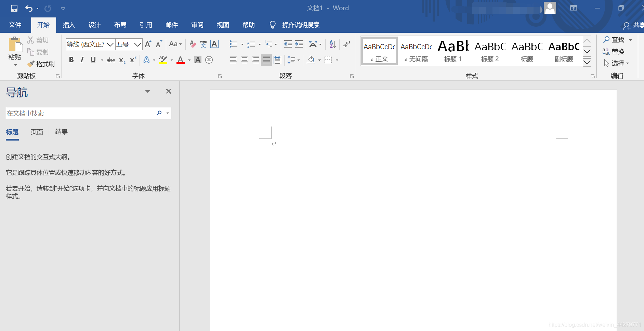644x331 pixels.
Task: Apply character border icon
Action: pyautogui.click(x=214, y=44)
